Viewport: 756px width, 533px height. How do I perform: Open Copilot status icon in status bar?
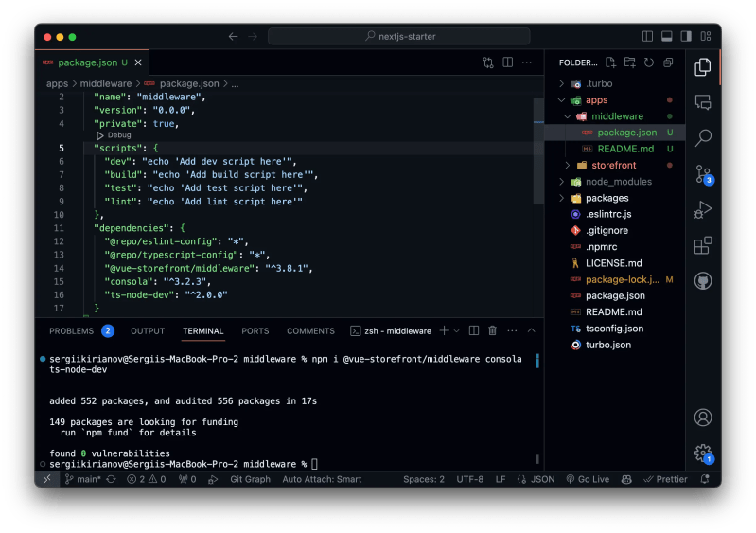626,479
